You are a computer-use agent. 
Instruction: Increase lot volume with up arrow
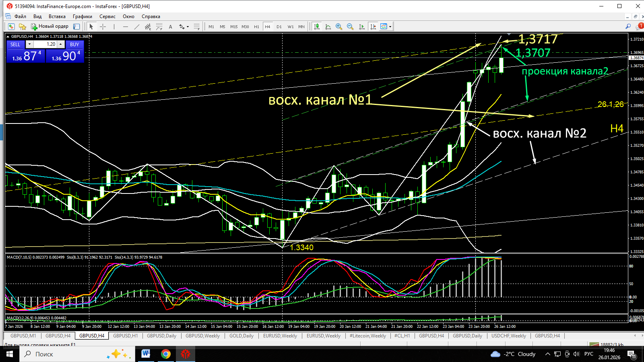click(x=60, y=44)
